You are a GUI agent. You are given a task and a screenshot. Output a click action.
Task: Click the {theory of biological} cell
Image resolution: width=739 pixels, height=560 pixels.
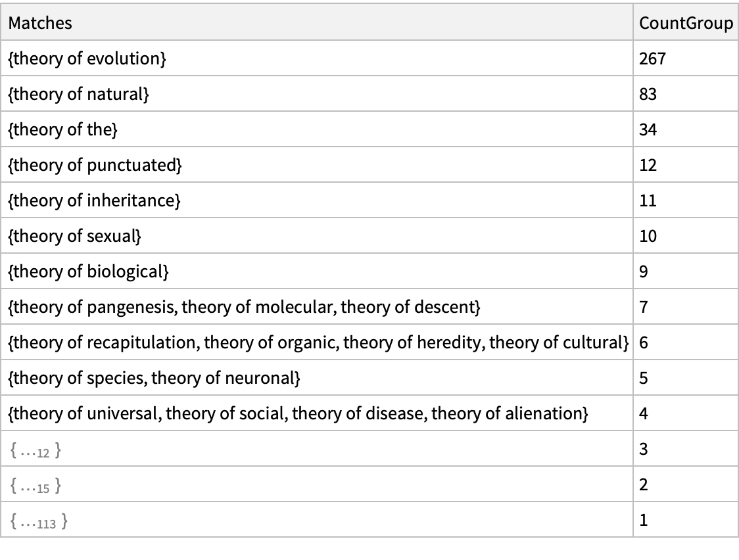pyautogui.click(x=89, y=272)
